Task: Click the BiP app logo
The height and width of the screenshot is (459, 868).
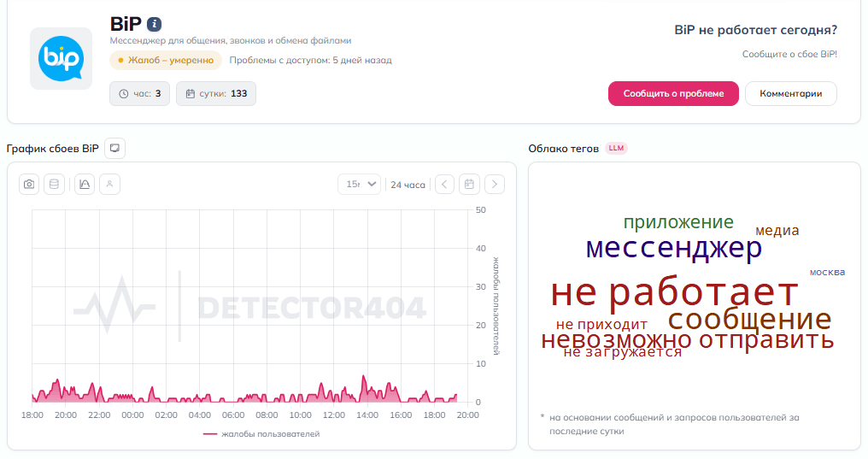Action: point(61,58)
